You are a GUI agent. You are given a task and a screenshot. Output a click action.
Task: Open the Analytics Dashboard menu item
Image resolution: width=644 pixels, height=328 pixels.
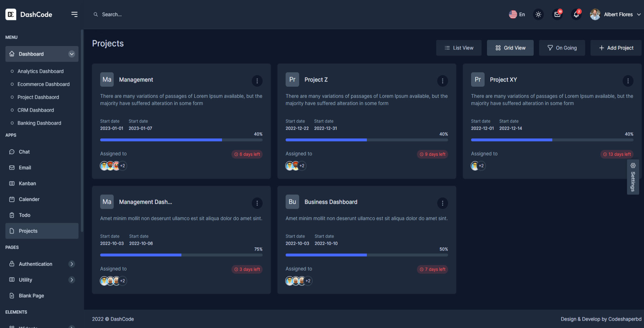(40, 71)
